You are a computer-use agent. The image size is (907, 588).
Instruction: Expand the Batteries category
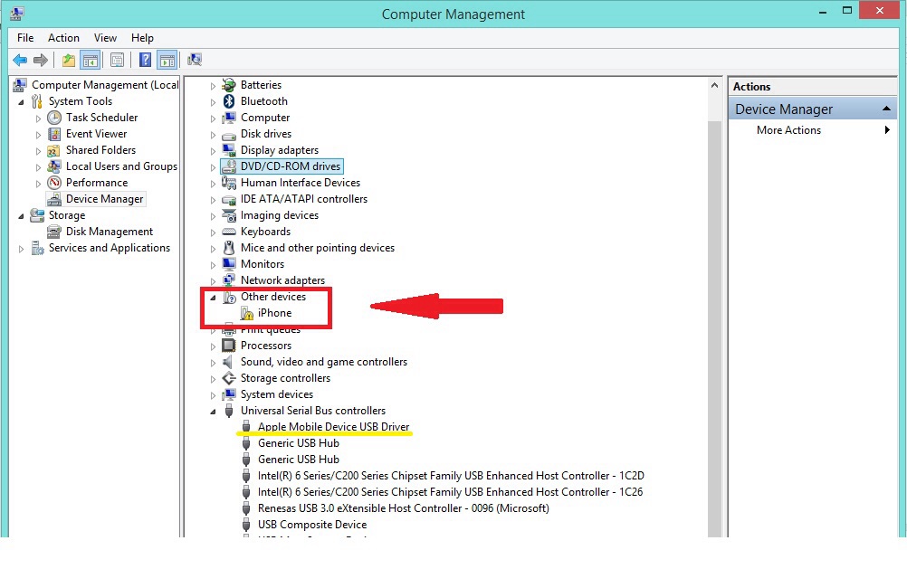point(213,86)
